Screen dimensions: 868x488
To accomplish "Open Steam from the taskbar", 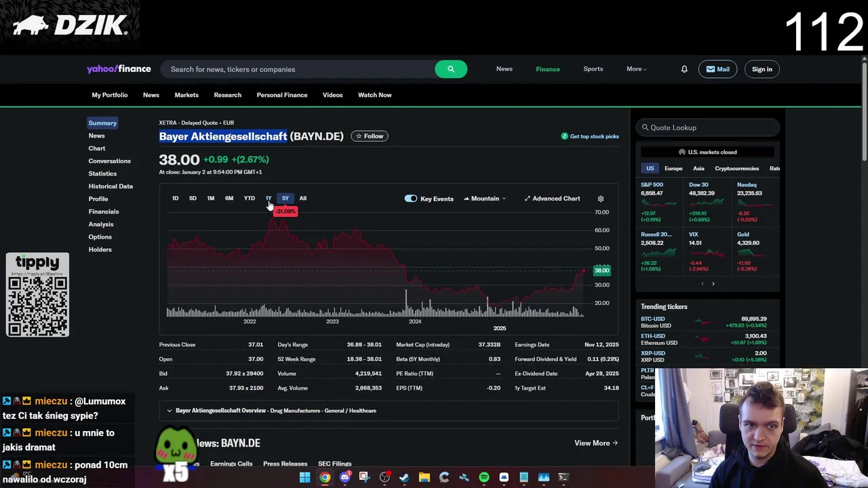I will point(404,477).
